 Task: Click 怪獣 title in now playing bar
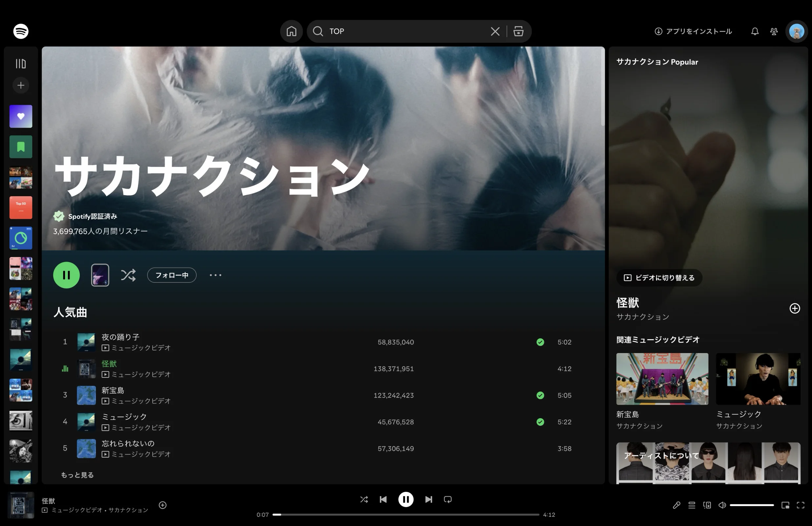(48, 501)
